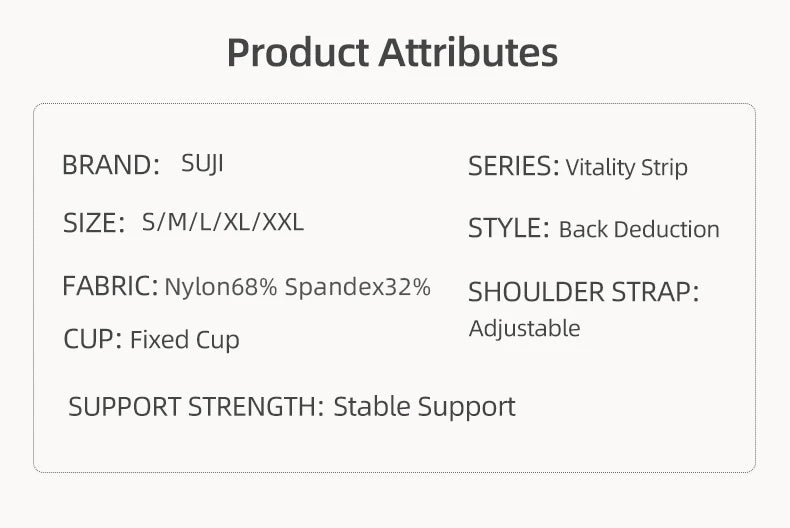Click the SERIES label
This screenshot has width=790, height=528.
click(513, 167)
